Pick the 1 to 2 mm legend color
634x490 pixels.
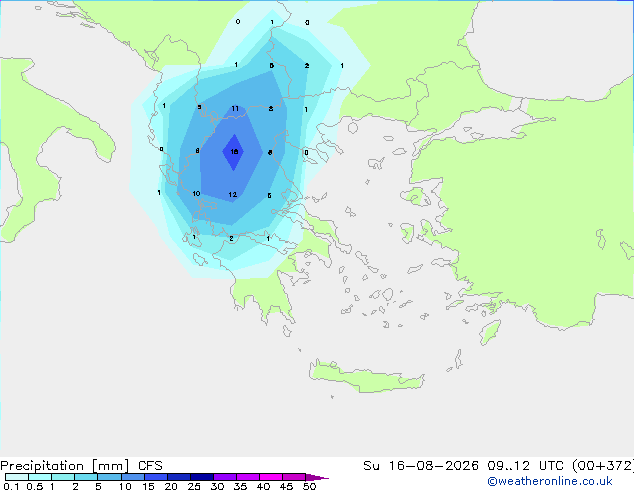coord(63,477)
